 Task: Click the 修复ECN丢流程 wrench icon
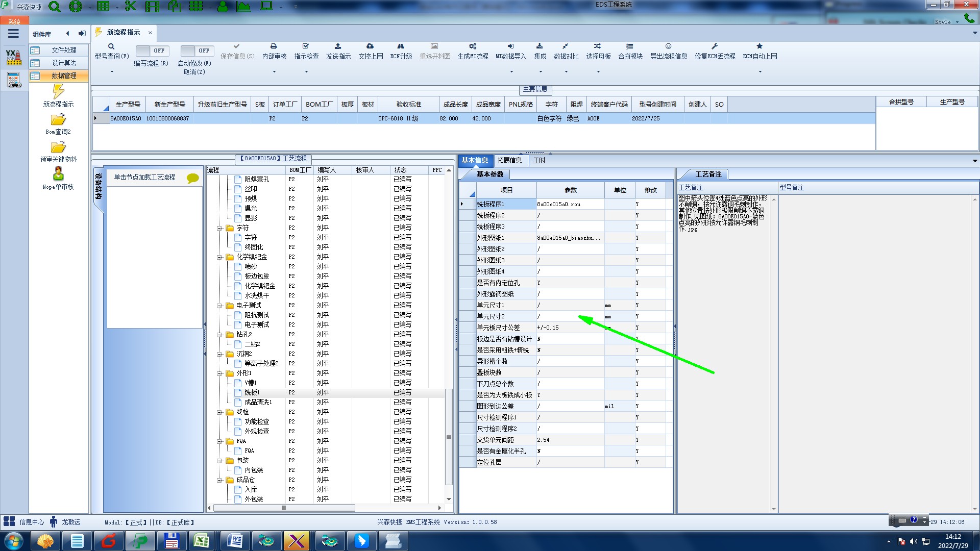(715, 46)
